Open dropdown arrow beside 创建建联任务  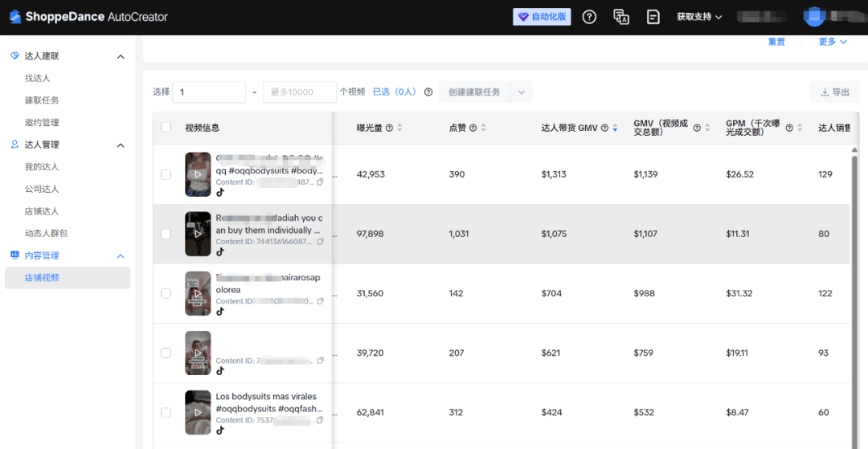pos(521,92)
